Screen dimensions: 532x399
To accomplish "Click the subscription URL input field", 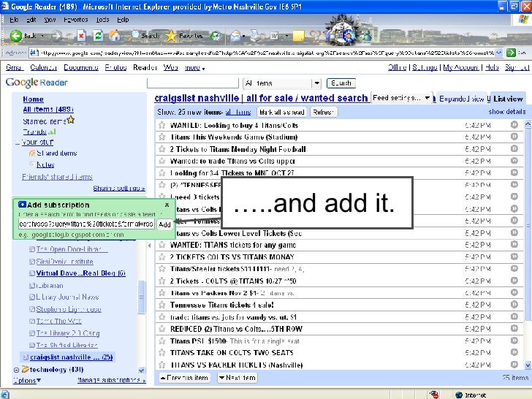I will (x=86, y=224).
